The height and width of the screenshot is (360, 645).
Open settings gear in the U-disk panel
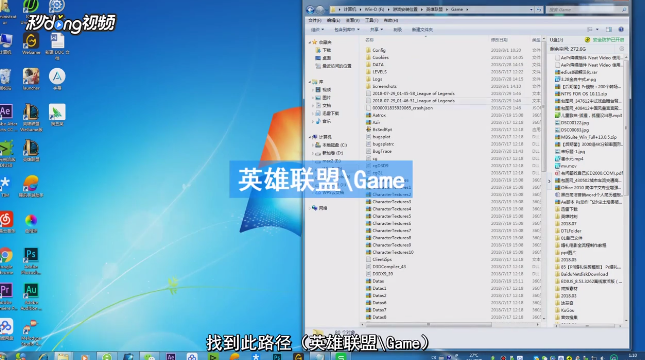coord(622,49)
